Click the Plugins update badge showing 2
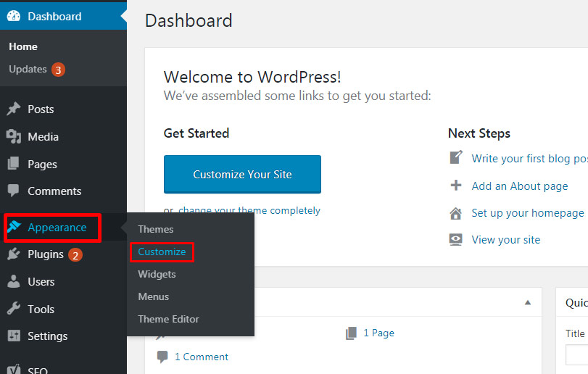This screenshot has height=374, width=588. pyautogui.click(x=75, y=255)
